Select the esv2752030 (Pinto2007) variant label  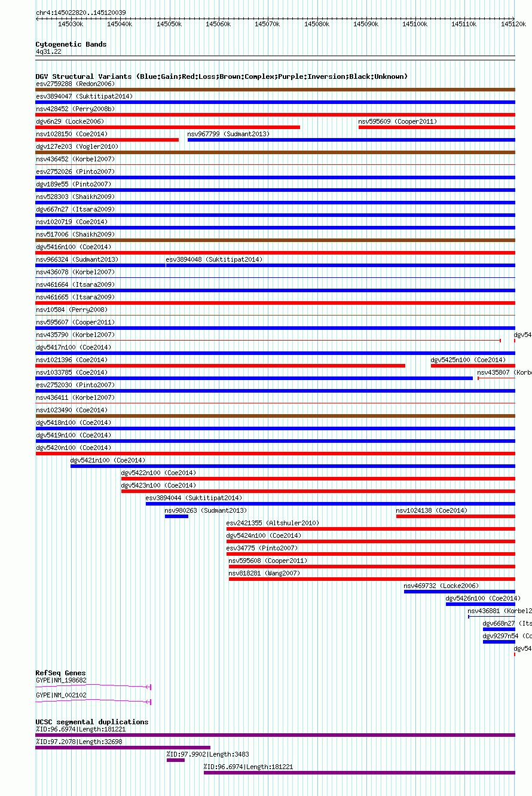pyautogui.click(x=75, y=385)
